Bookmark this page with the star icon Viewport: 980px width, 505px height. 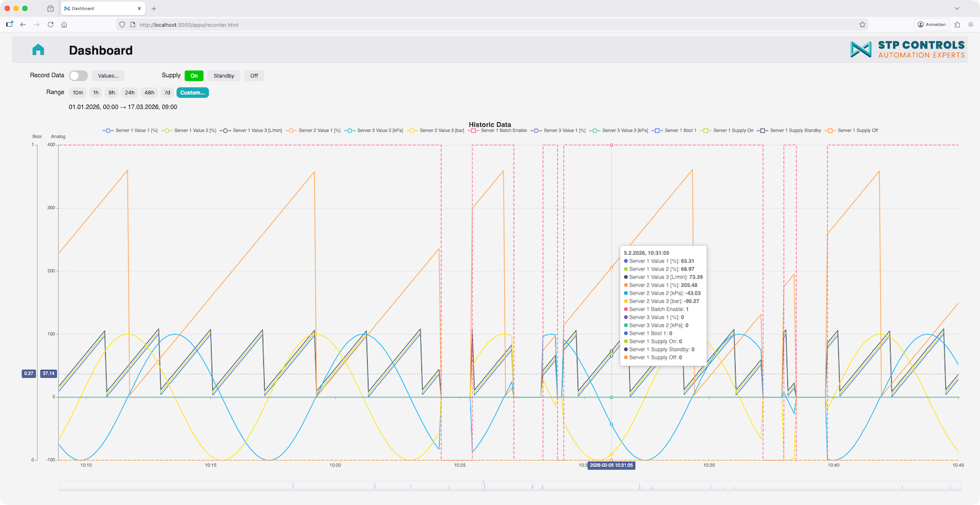(862, 24)
